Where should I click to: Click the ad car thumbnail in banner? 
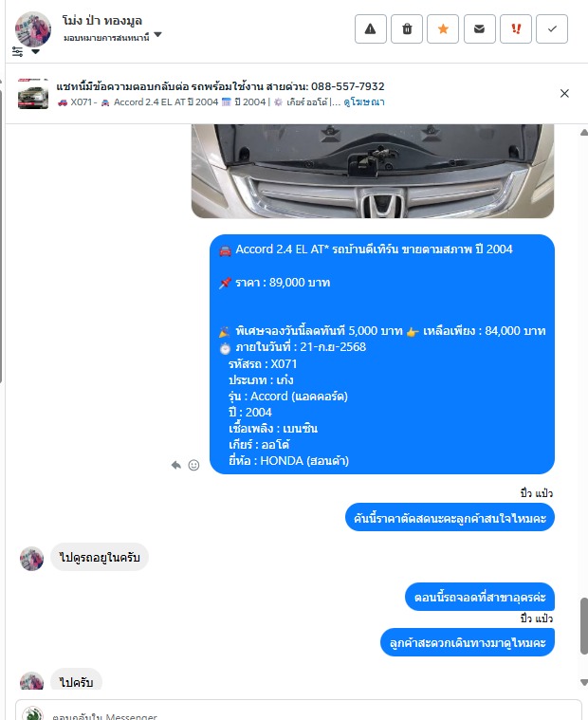click(x=33, y=94)
